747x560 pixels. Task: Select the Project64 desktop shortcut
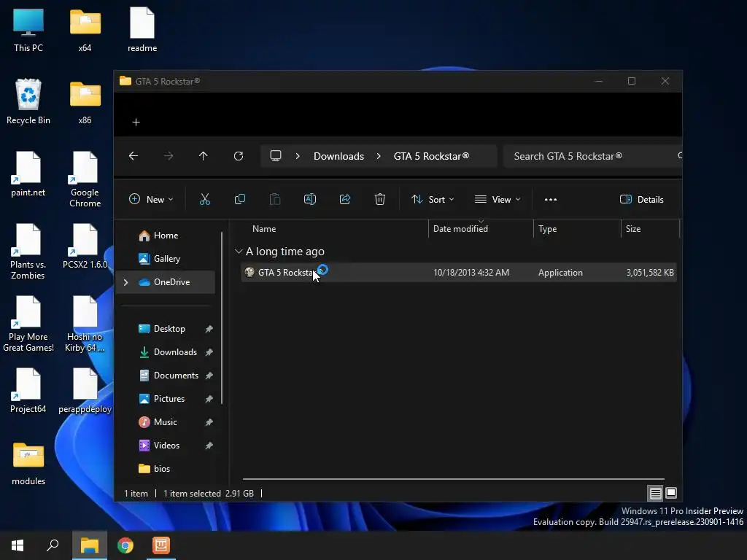coord(28,391)
